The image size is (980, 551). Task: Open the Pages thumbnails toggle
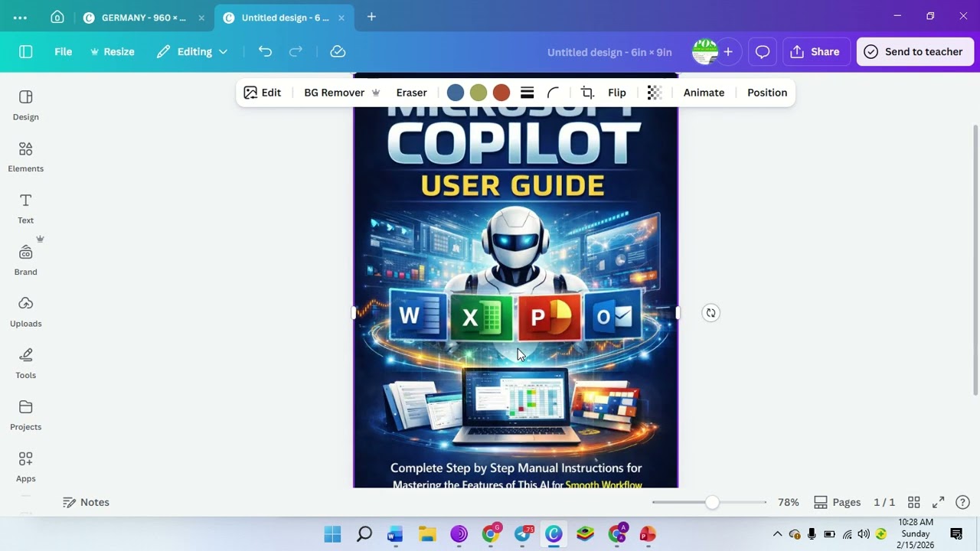point(837,502)
